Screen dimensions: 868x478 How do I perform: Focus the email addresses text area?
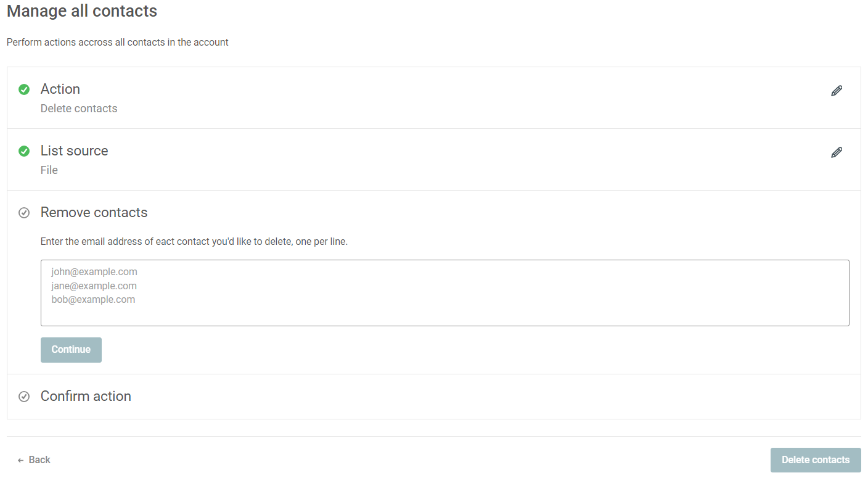[x=444, y=293]
